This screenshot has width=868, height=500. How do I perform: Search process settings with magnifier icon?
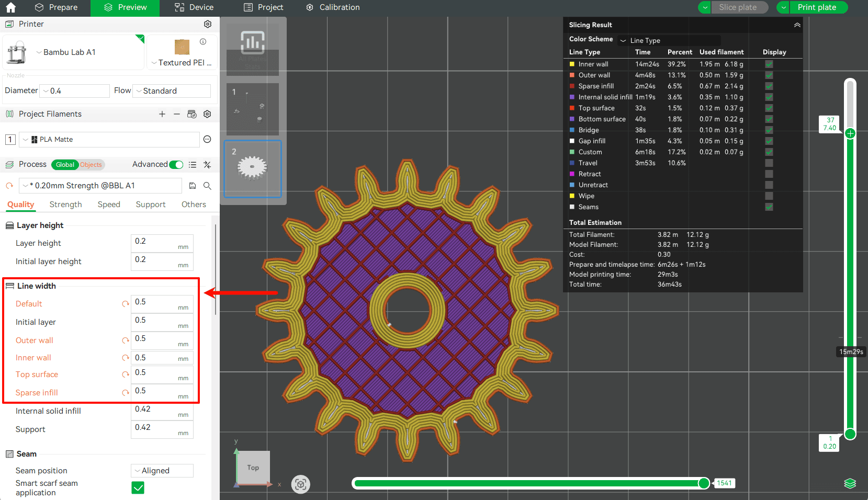click(x=207, y=186)
